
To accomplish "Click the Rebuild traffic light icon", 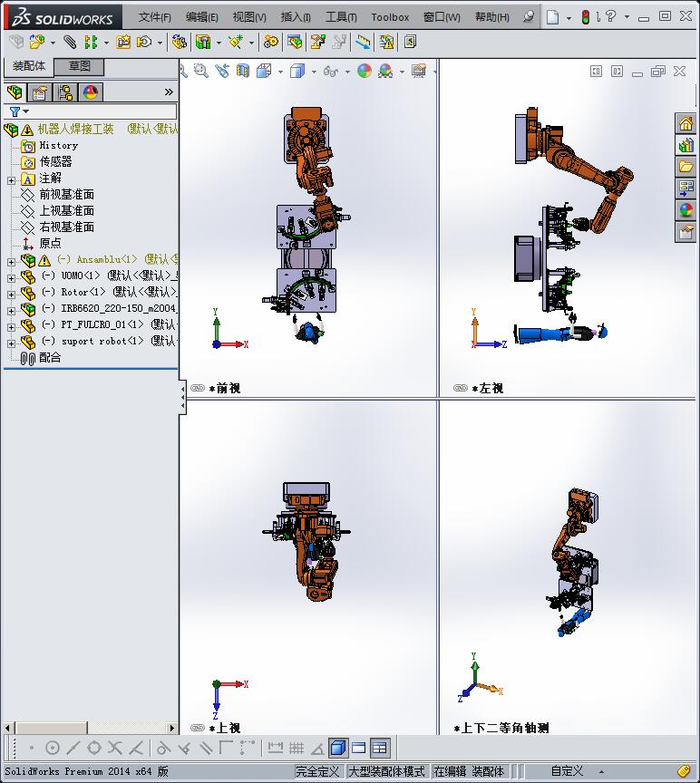I will pos(586,17).
